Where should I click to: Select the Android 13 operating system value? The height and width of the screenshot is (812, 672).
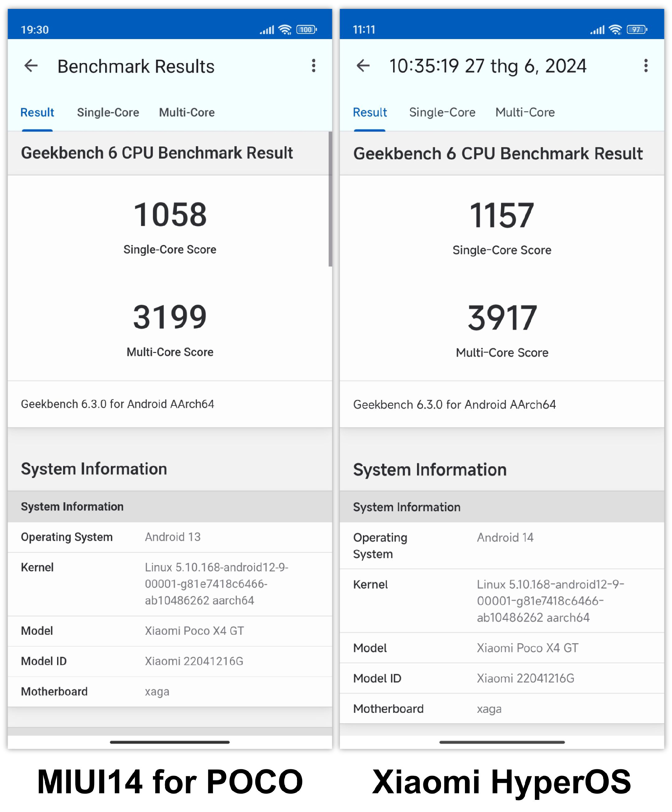[x=173, y=537]
